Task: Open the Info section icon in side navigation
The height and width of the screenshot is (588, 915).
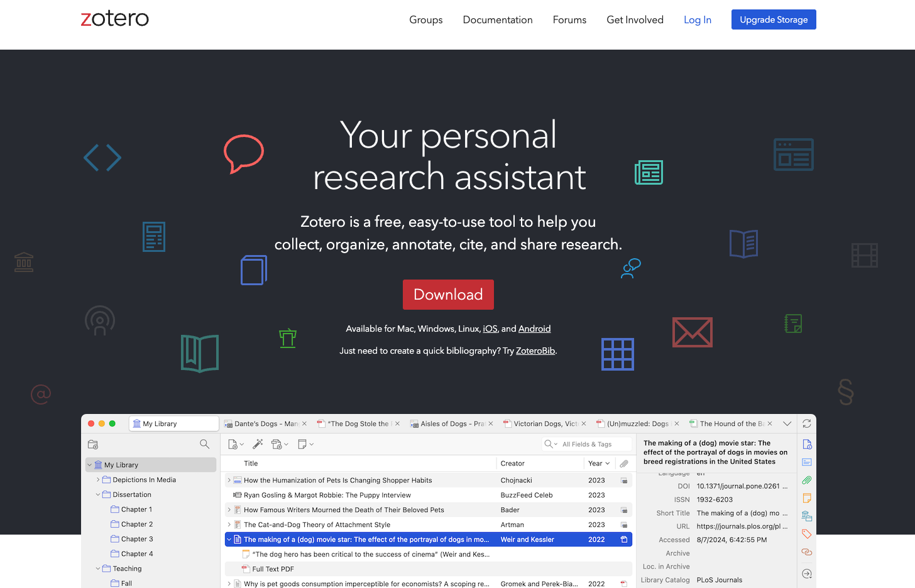Action: (x=807, y=444)
